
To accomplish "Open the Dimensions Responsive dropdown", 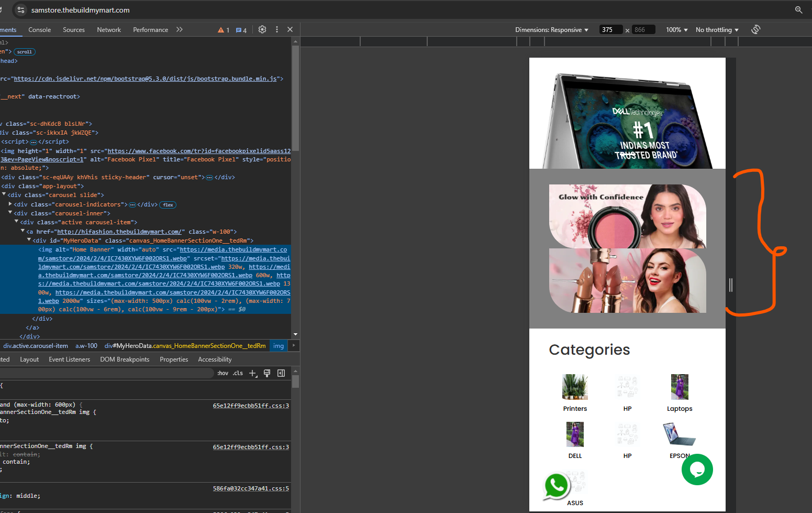I will tap(552, 30).
